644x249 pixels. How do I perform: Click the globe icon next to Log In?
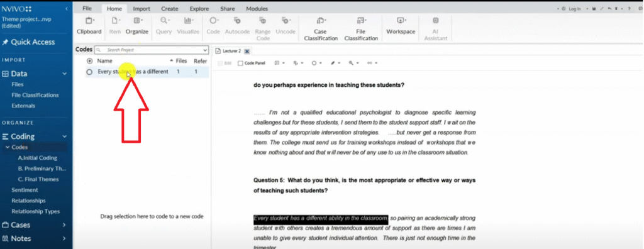pyautogui.click(x=563, y=9)
